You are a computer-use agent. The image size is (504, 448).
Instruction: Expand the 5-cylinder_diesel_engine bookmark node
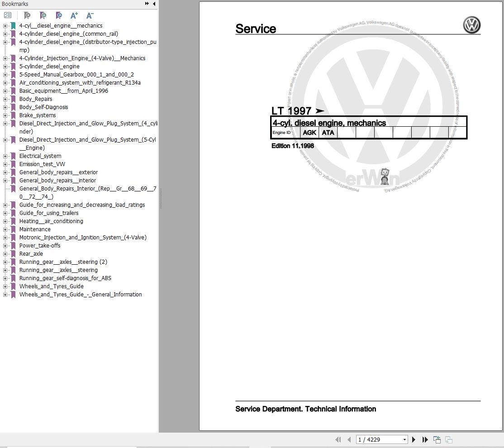pyautogui.click(x=5, y=67)
